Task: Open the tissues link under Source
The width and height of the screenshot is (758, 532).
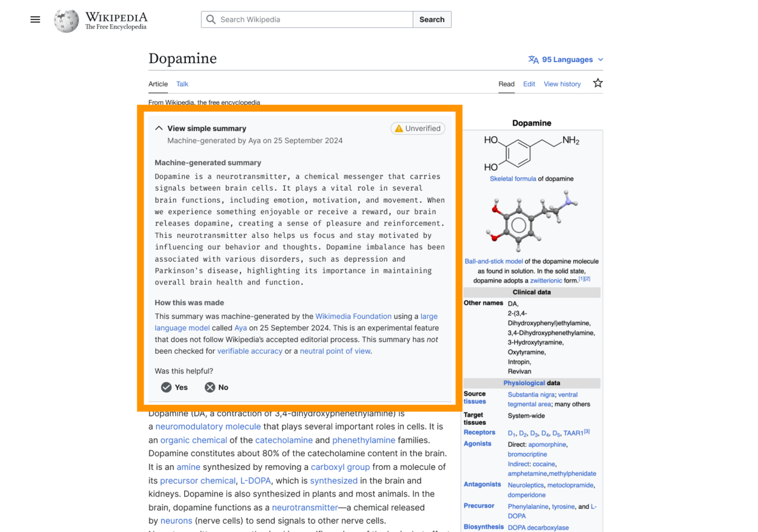Action: click(x=475, y=402)
